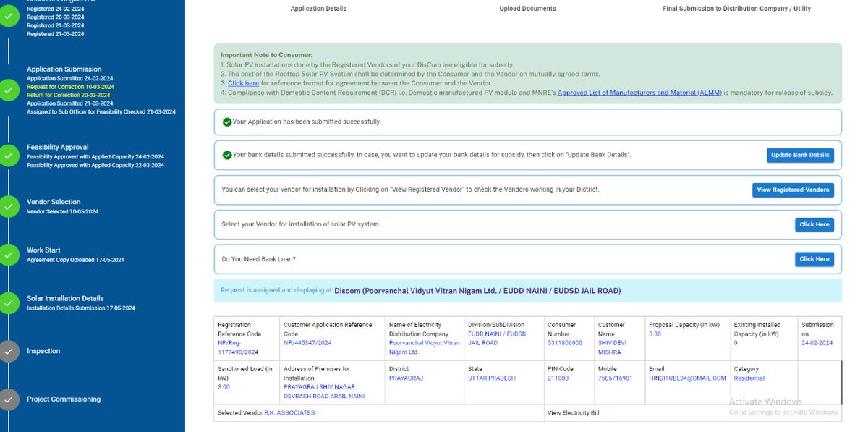Click 'Agreement Copy Uploaded 17-05-2024' entry
Screen dimensions: 868x432
(76, 259)
